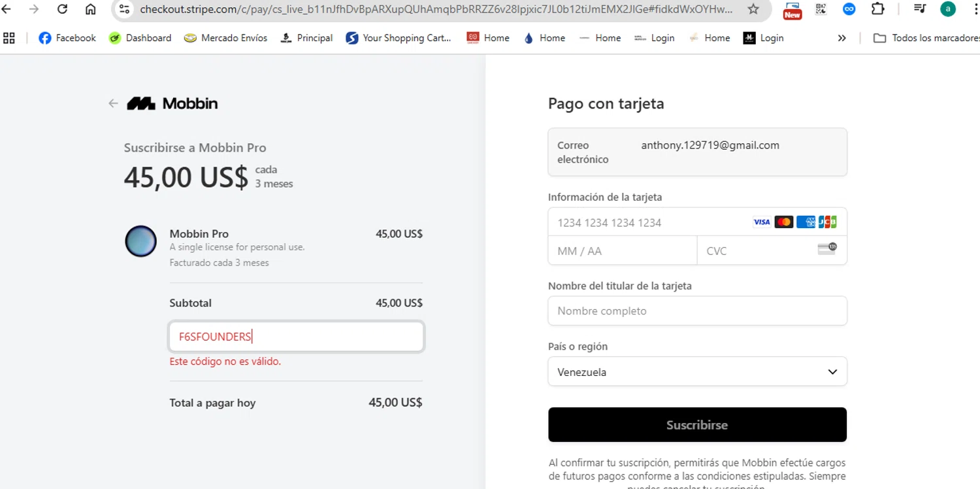Click the Total a pagar hoy label
The width and height of the screenshot is (980, 489).
212,403
